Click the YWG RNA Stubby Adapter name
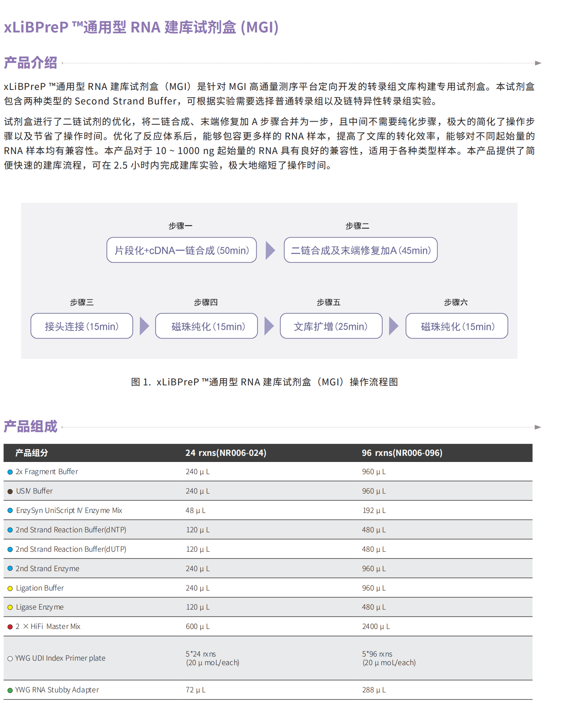 57,690
